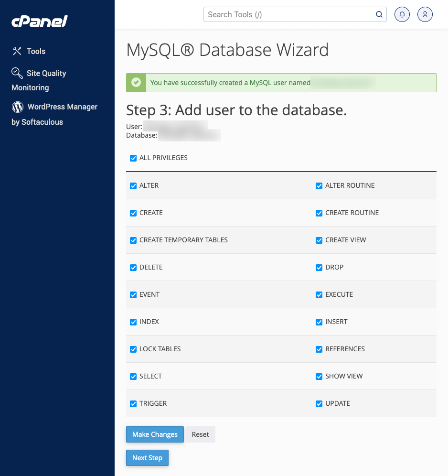Toggle the EVENT privilege checkbox
Image resolution: width=448 pixels, height=476 pixels.
(133, 295)
